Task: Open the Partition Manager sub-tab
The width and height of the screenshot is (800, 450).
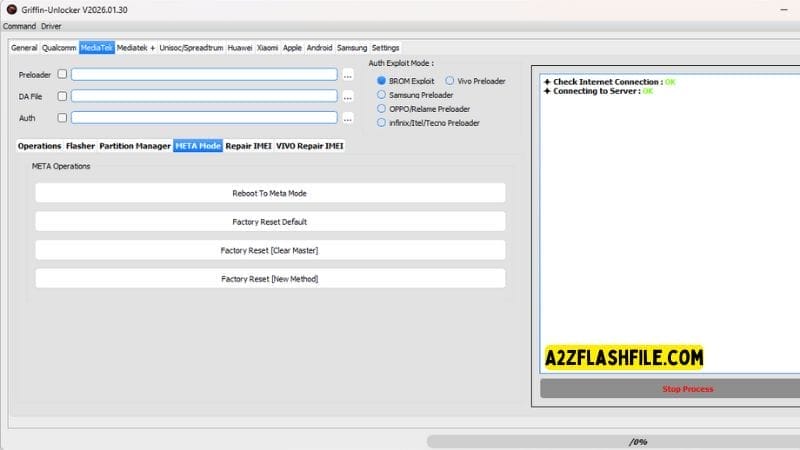Action: [135, 146]
